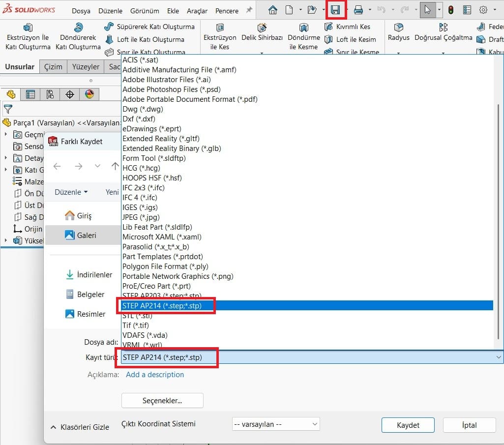The height and width of the screenshot is (445, 504).
Task: Select Döndürerek Katı Oluşturma tool
Action: point(78,37)
